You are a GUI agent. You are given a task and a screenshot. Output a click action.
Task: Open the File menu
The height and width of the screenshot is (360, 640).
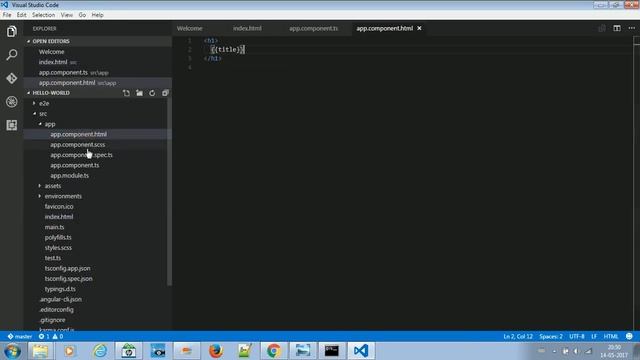tap(7, 15)
